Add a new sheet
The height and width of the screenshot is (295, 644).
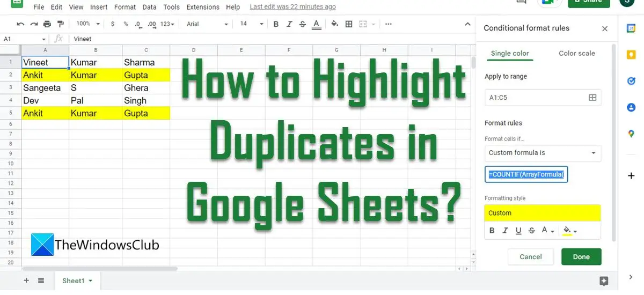(26, 281)
